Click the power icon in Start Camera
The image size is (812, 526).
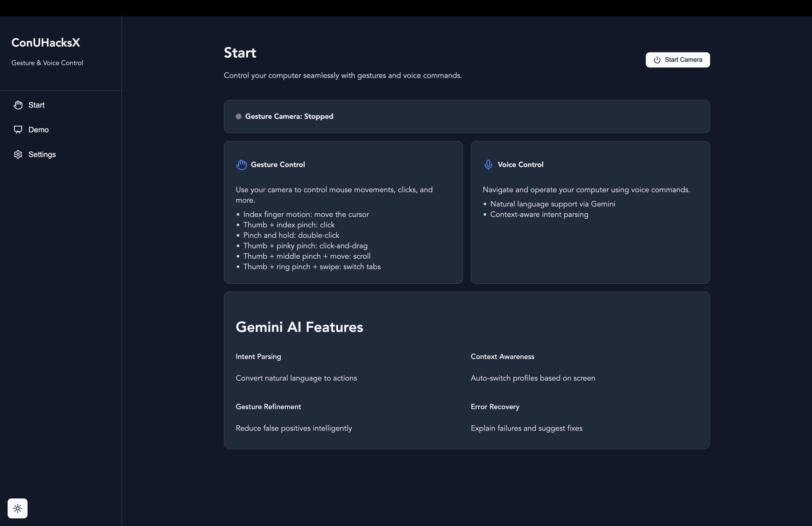657,60
